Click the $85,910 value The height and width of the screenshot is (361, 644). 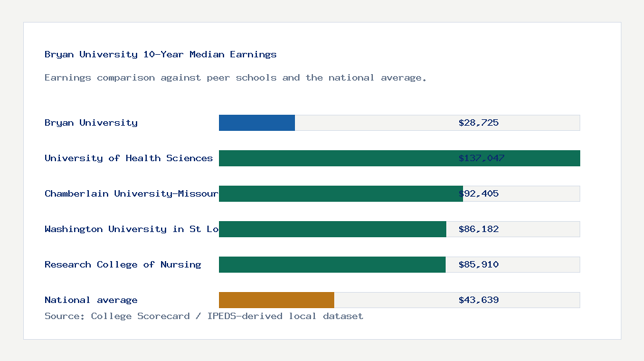(478, 264)
